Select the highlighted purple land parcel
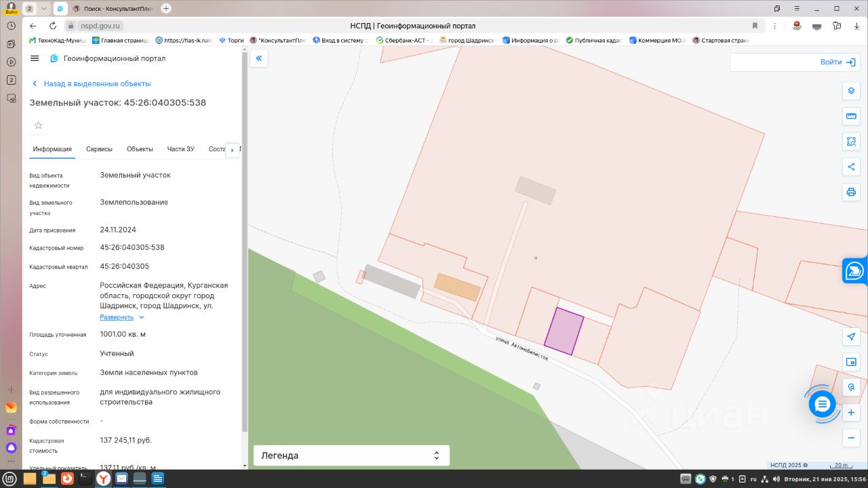The image size is (868, 488). point(564,331)
